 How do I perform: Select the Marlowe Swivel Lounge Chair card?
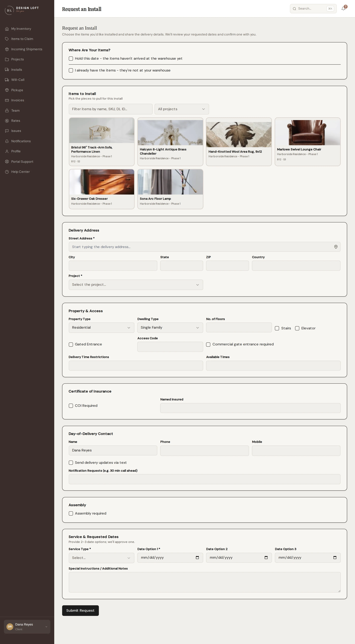(x=308, y=142)
